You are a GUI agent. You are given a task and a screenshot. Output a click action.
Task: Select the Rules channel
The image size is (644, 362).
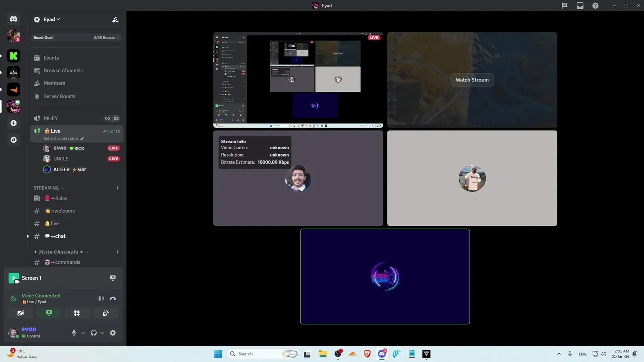click(76, 198)
